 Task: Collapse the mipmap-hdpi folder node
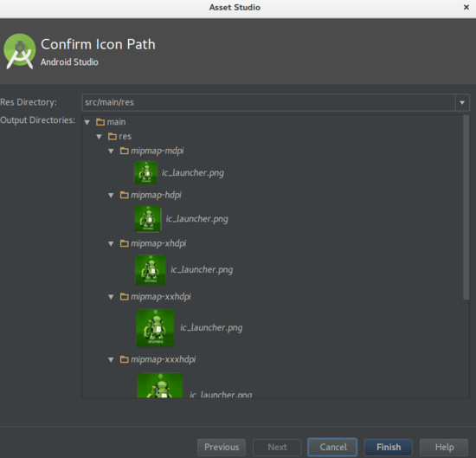point(111,196)
